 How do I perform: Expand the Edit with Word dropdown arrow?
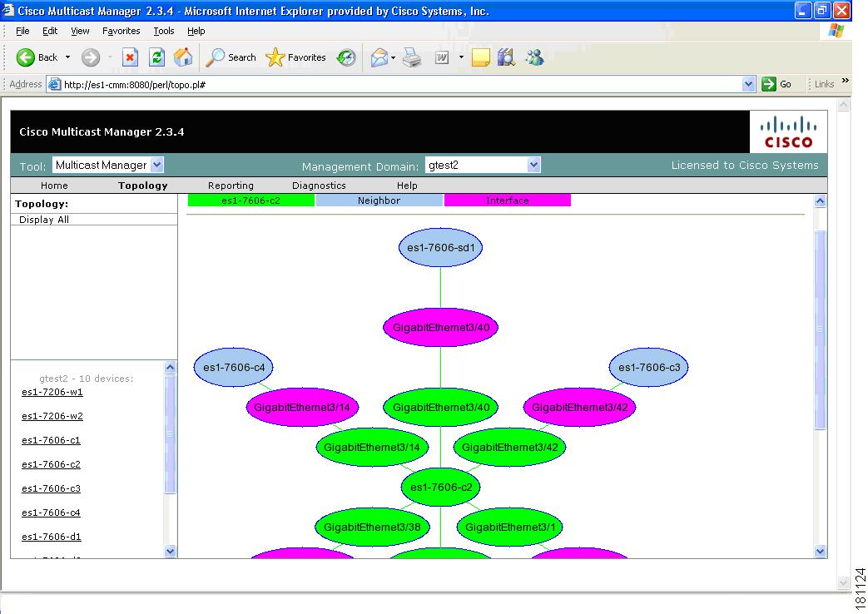click(x=461, y=57)
